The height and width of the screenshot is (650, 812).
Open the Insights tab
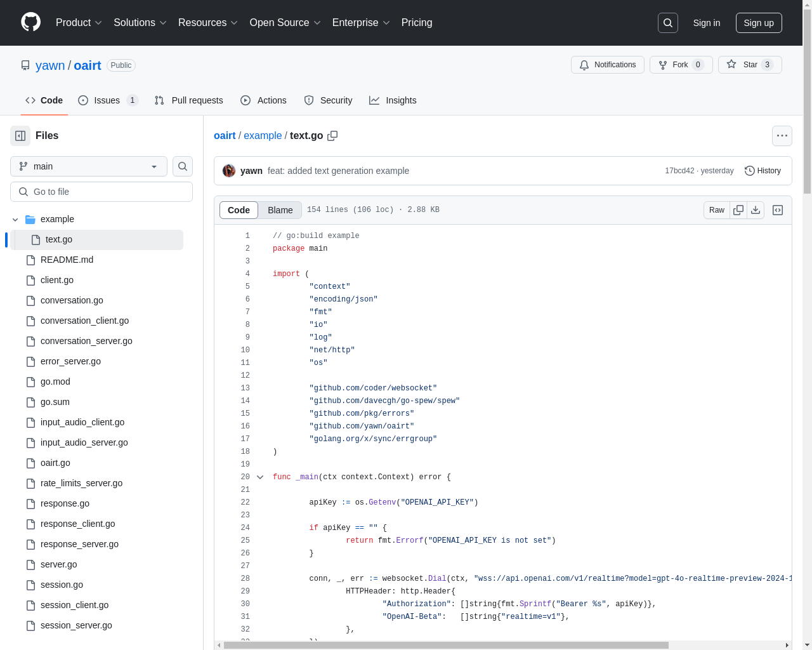point(393,100)
